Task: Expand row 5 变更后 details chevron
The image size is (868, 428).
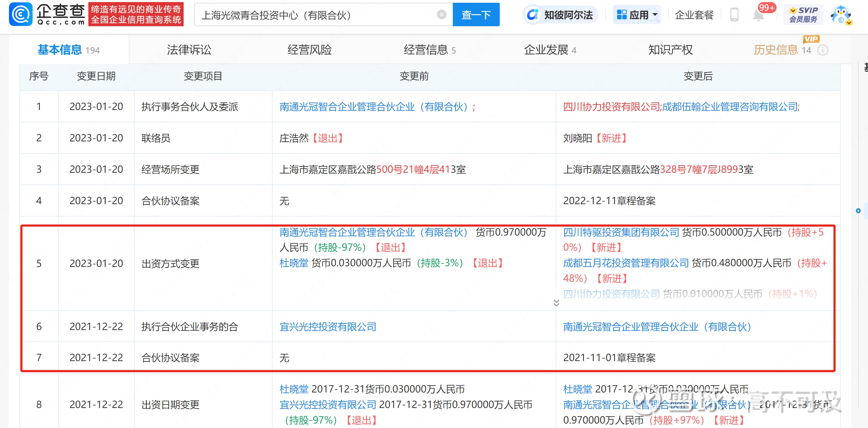Action: coord(556,303)
